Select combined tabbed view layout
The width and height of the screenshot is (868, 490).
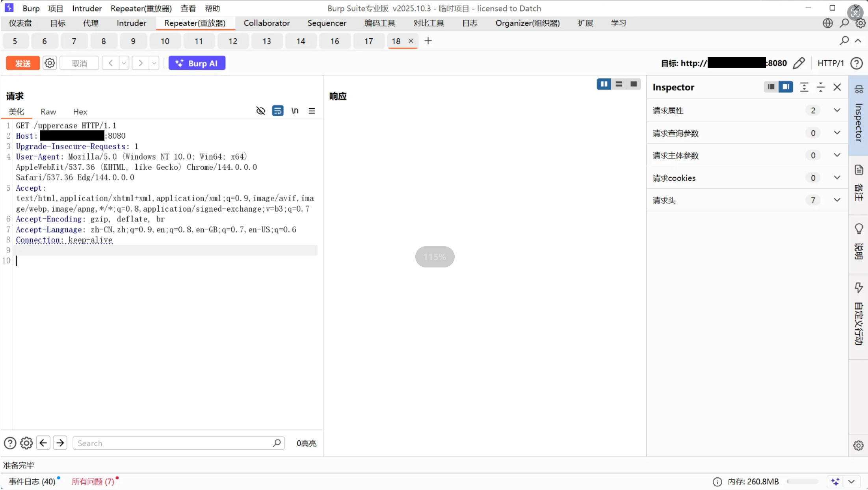[x=634, y=84]
